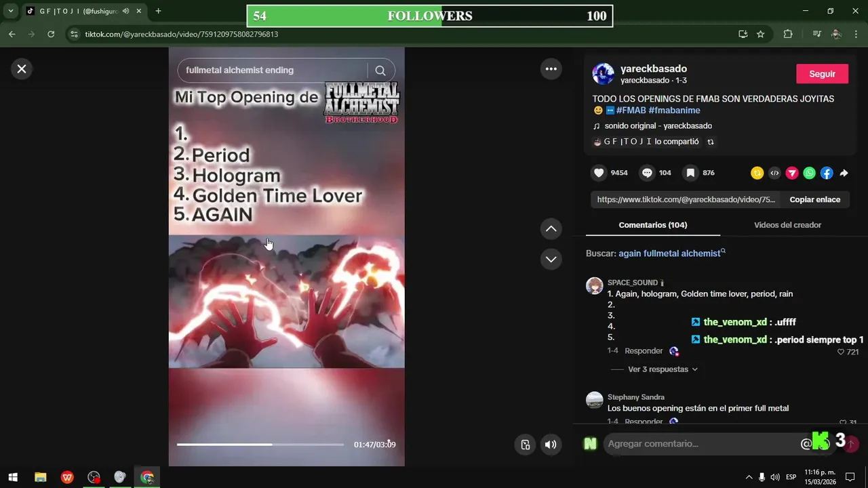Image resolution: width=868 pixels, height=488 pixels.
Task: Show hidden system tray icons with the chevron
Action: pyautogui.click(x=749, y=477)
